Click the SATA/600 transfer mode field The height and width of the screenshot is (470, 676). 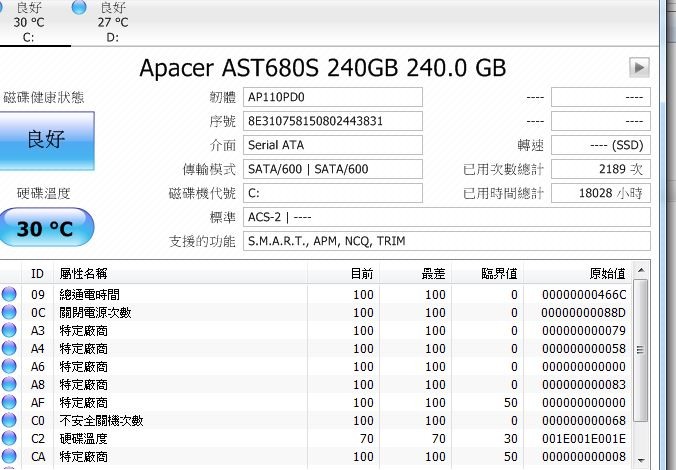(332, 169)
